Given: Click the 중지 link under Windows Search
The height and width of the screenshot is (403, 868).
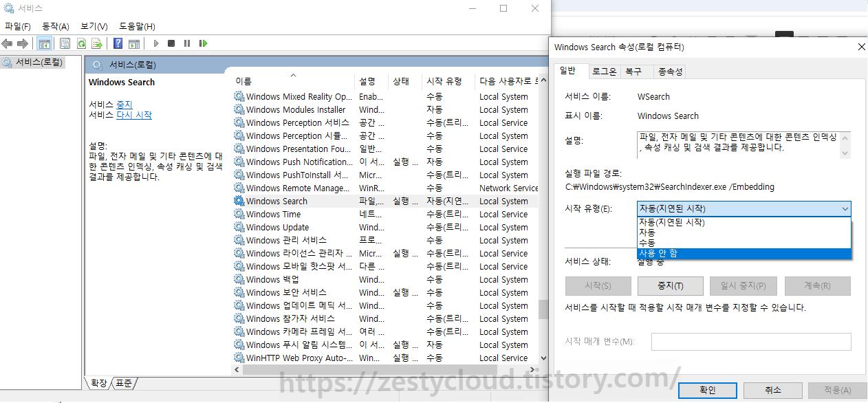Looking at the screenshot, I should click(124, 104).
